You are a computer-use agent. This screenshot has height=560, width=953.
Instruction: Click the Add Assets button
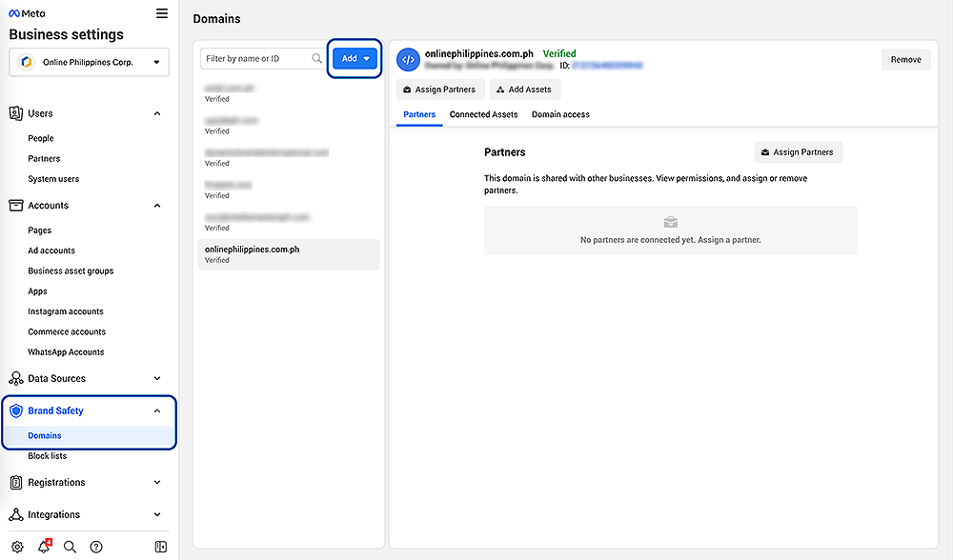click(525, 90)
